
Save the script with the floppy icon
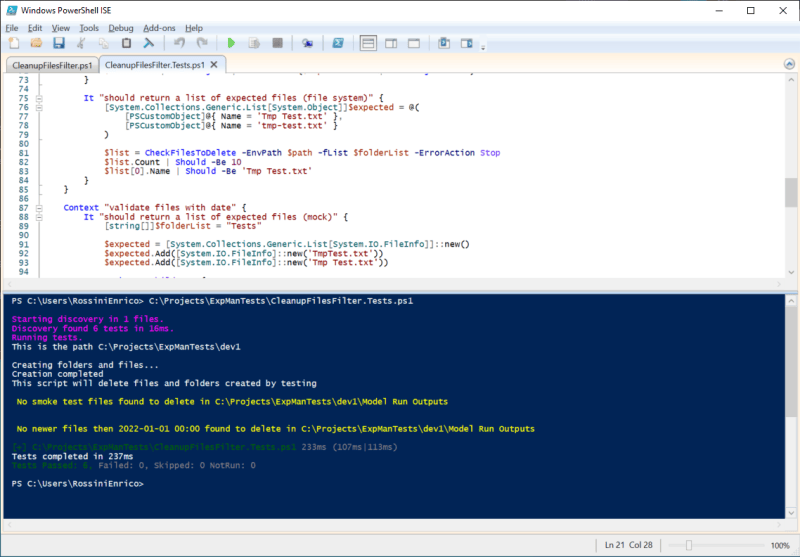click(x=59, y=43)
